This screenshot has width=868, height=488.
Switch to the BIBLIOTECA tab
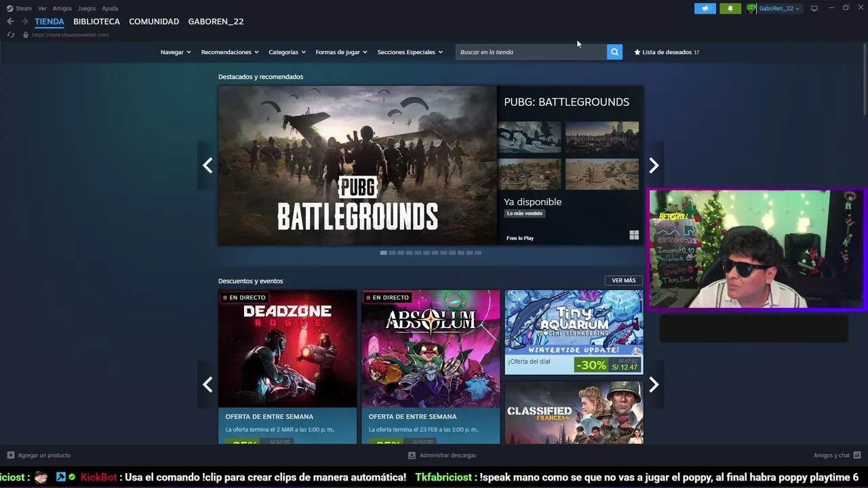(x=96, y=22)
